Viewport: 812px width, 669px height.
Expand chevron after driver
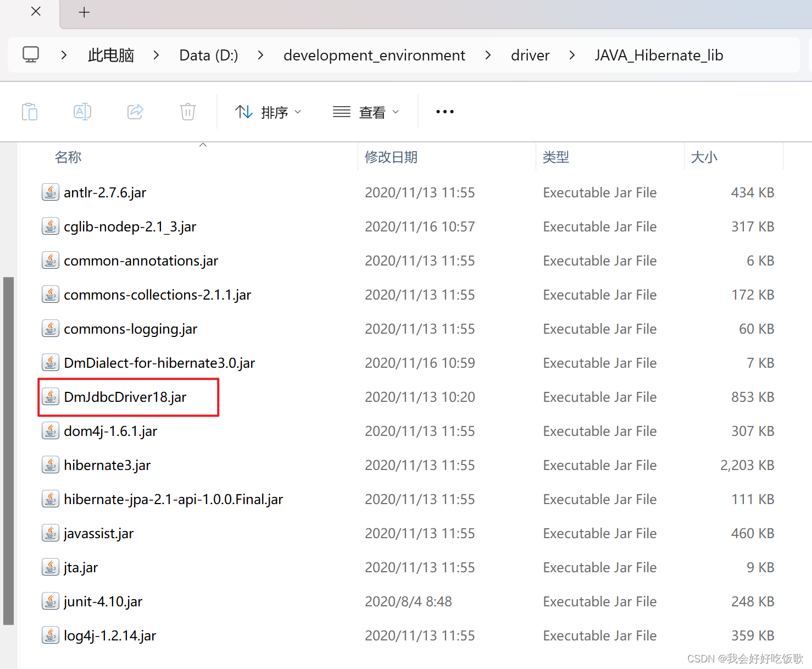(572, 55)
